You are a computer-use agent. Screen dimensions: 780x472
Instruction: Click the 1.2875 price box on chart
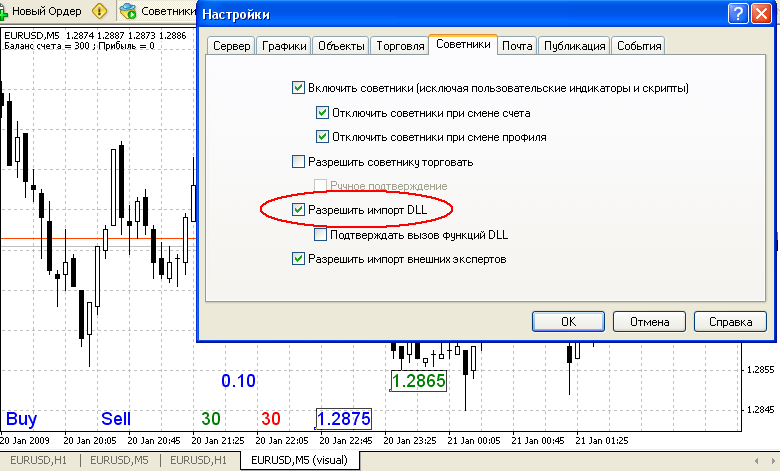[x=344, y=419]
